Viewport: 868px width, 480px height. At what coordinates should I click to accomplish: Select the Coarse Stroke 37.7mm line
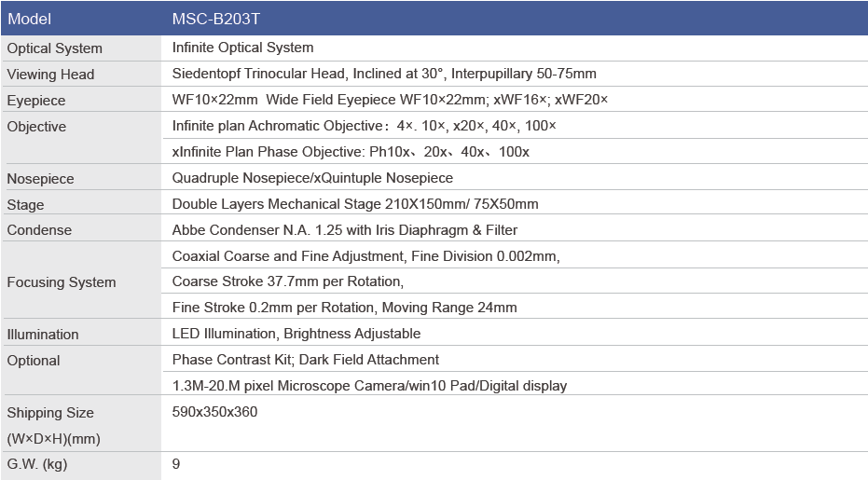tap(287, 281)
